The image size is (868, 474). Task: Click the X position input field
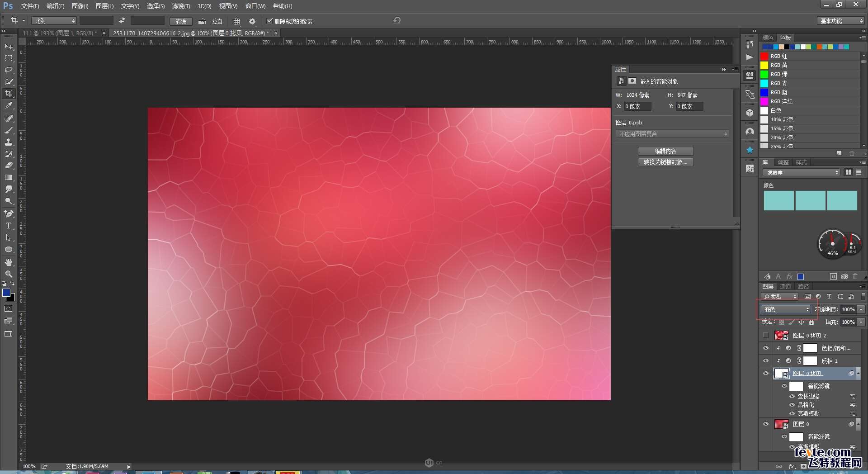click(637, 106)
